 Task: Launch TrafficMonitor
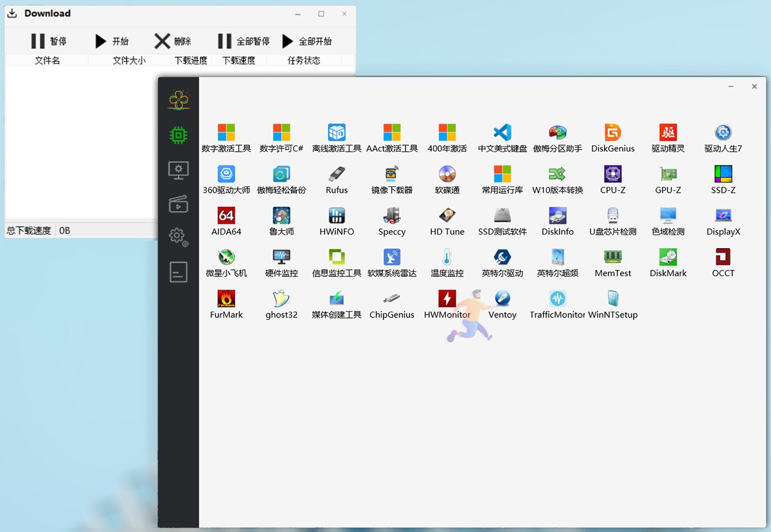click(x=558, y=305)
